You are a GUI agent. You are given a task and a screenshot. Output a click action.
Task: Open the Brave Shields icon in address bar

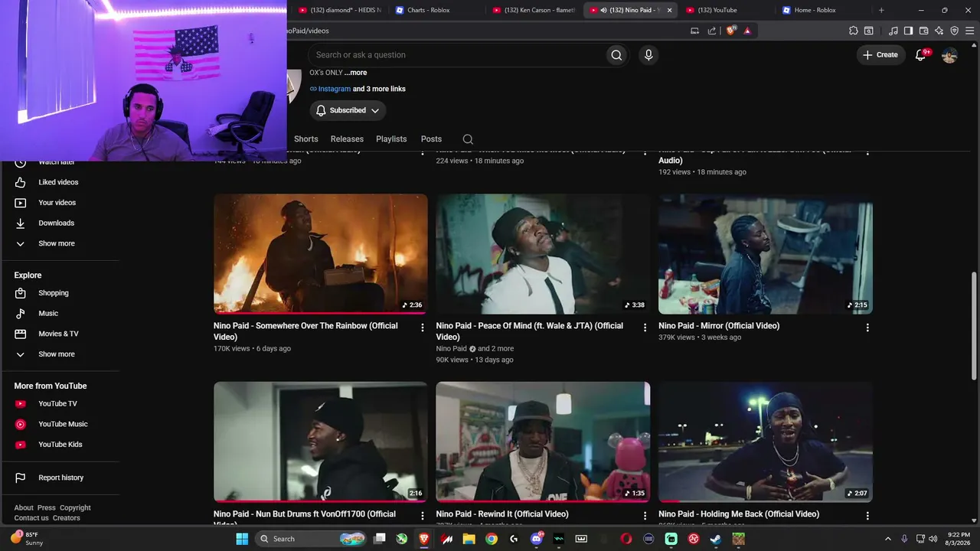point(731,31)
